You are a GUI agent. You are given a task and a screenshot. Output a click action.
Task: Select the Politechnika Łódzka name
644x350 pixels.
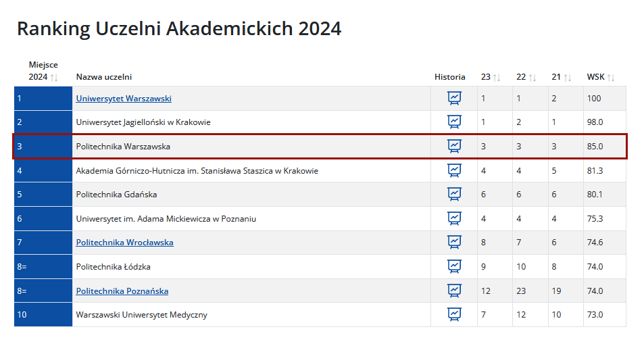113,267
